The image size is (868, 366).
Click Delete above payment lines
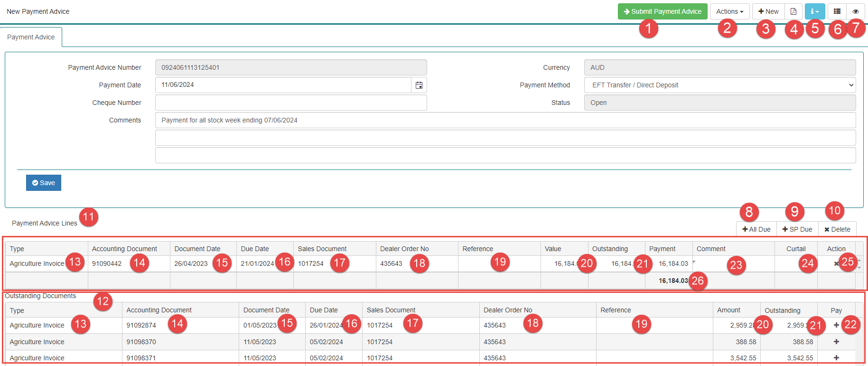point(837,229)
